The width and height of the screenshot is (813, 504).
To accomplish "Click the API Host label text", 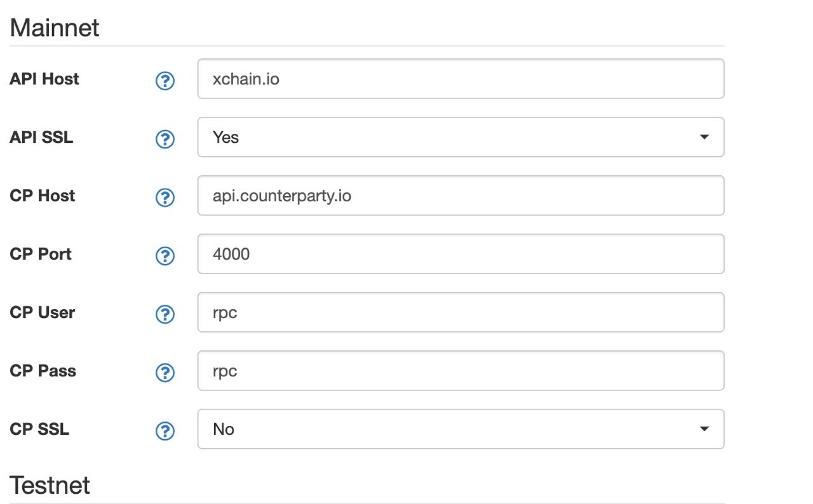I will click(44, 79).
